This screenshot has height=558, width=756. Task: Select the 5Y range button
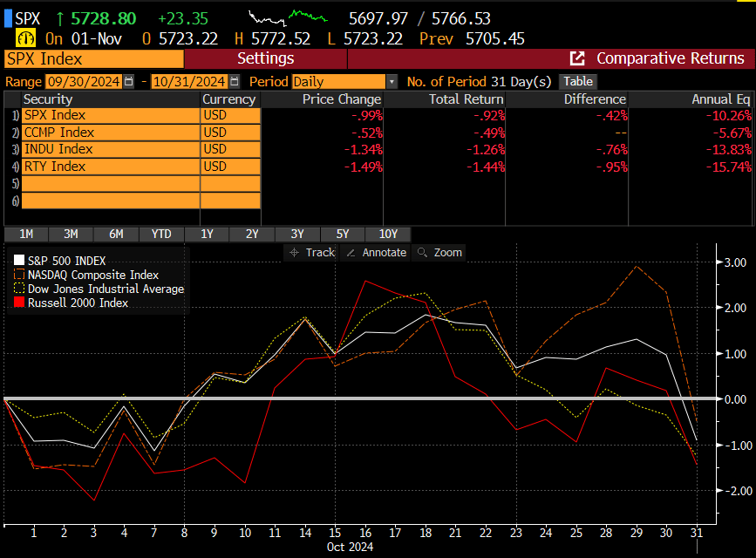pos(343,234)
